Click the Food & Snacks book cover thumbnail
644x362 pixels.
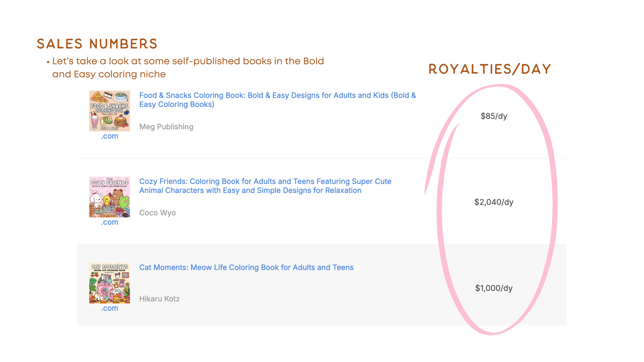[109, 111]
